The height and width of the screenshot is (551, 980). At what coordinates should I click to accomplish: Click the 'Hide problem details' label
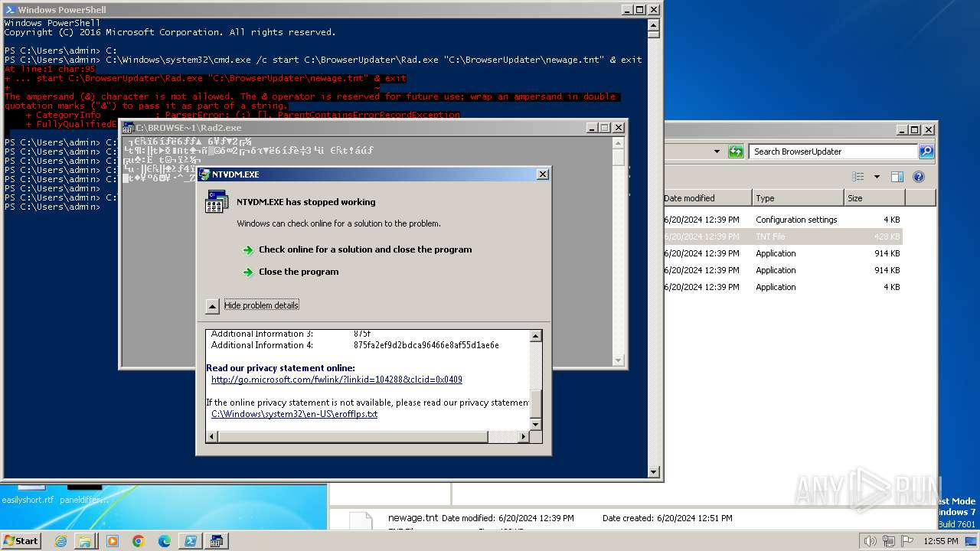[x=261, y=305]
